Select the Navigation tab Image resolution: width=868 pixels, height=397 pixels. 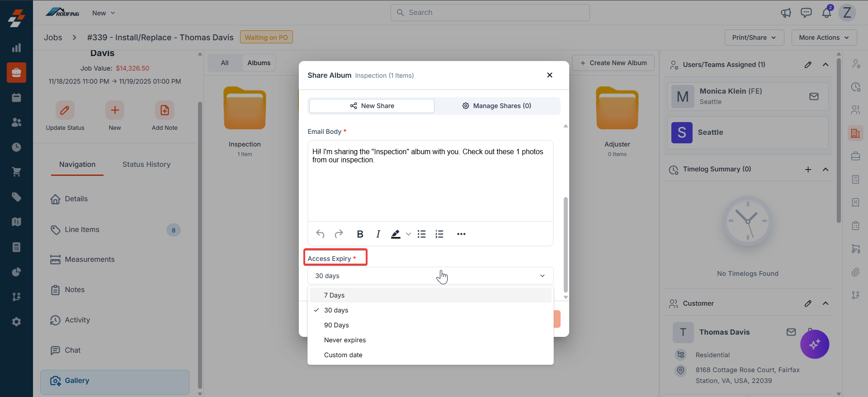[77, 165]
